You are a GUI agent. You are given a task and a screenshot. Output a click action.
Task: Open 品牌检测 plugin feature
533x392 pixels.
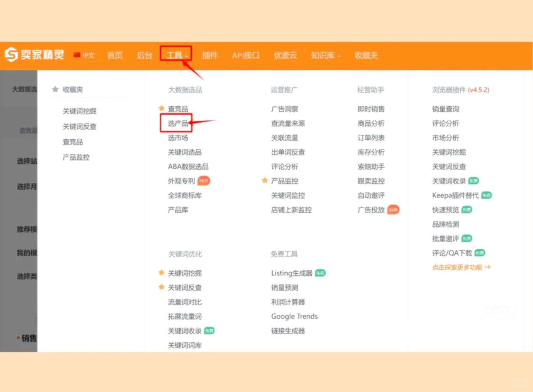click(x=446, y=224)
